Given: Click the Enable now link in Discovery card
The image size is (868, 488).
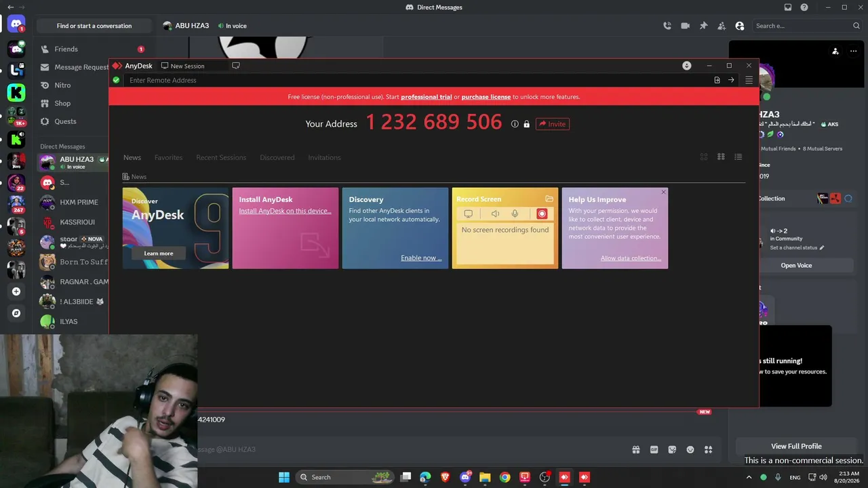Looking at the screenshot, I should coord(421,258).
